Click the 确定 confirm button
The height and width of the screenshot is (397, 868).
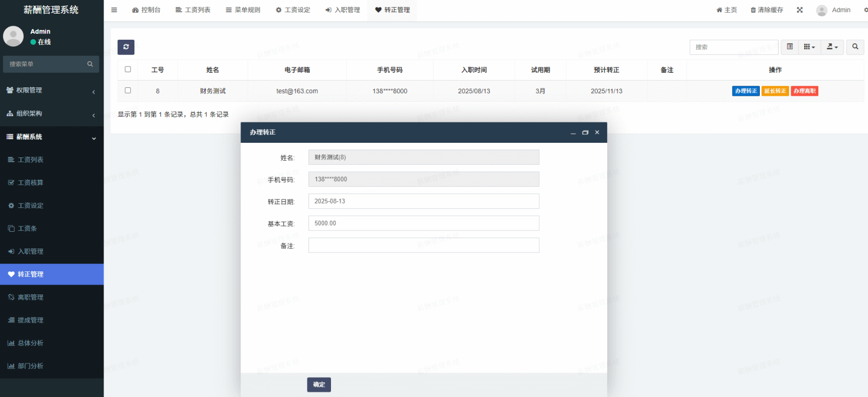[x=319, y=384]
